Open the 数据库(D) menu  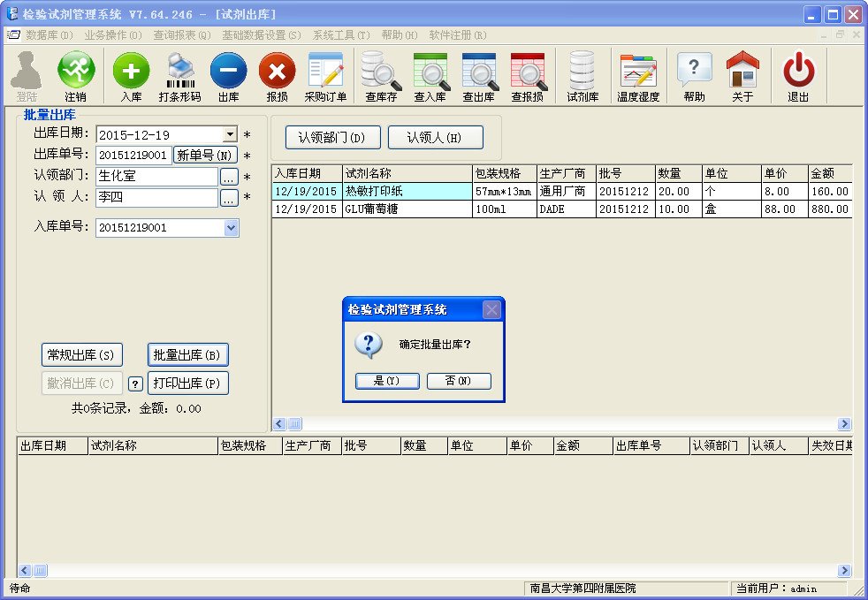49,34
